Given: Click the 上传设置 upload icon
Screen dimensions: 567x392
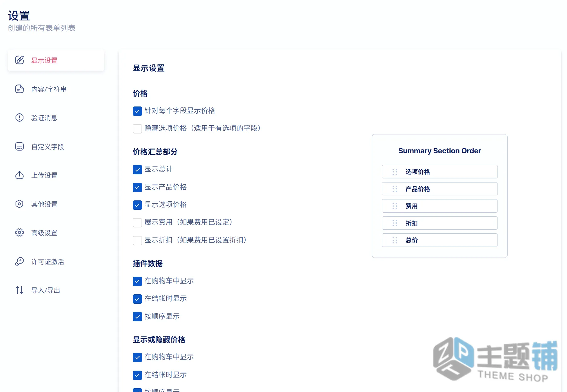Looking at the screenshot, I should pyautogui.click(x=19, y=175).
